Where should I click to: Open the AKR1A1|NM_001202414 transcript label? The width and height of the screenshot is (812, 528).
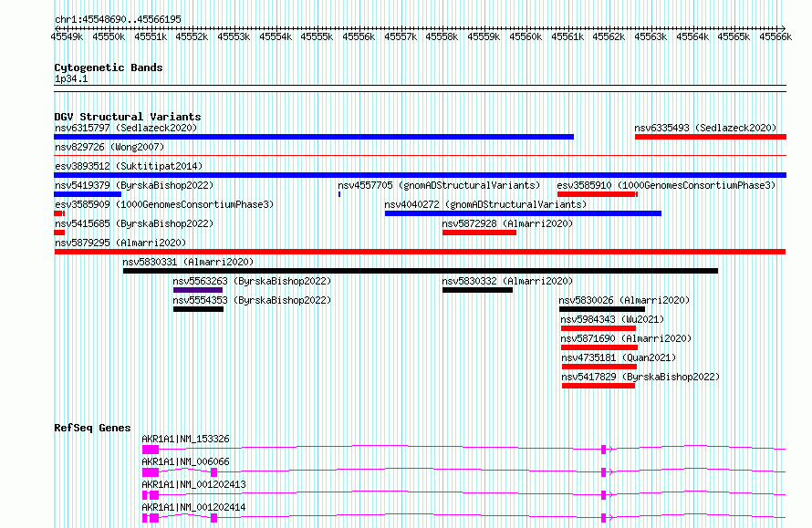click(x=193, y=507)
